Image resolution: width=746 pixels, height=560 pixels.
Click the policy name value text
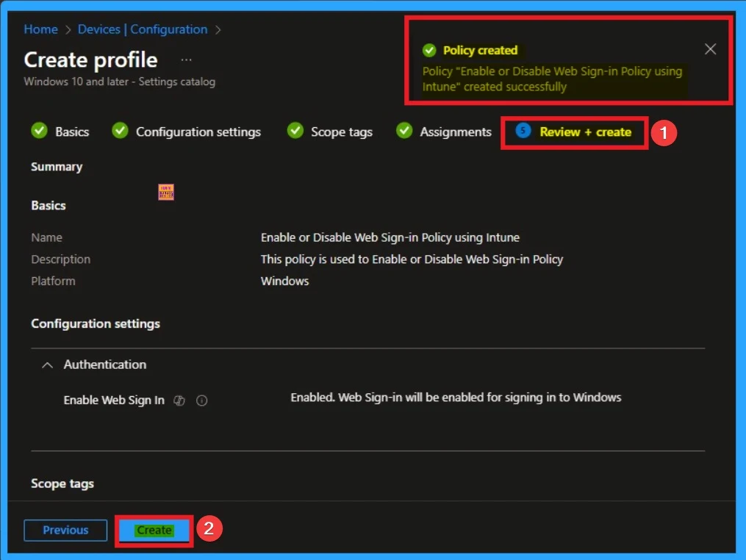tap(390, 237)
